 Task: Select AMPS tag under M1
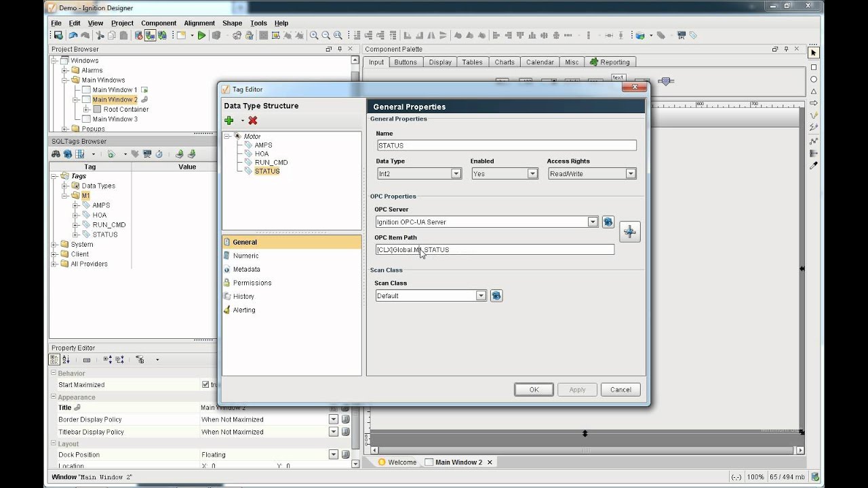coord(101,205)
